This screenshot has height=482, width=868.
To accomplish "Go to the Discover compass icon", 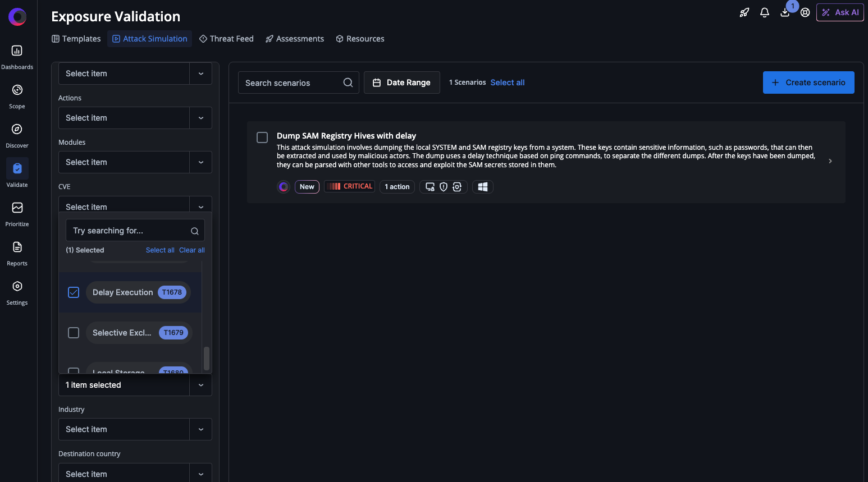I will (x=17, y=130).
